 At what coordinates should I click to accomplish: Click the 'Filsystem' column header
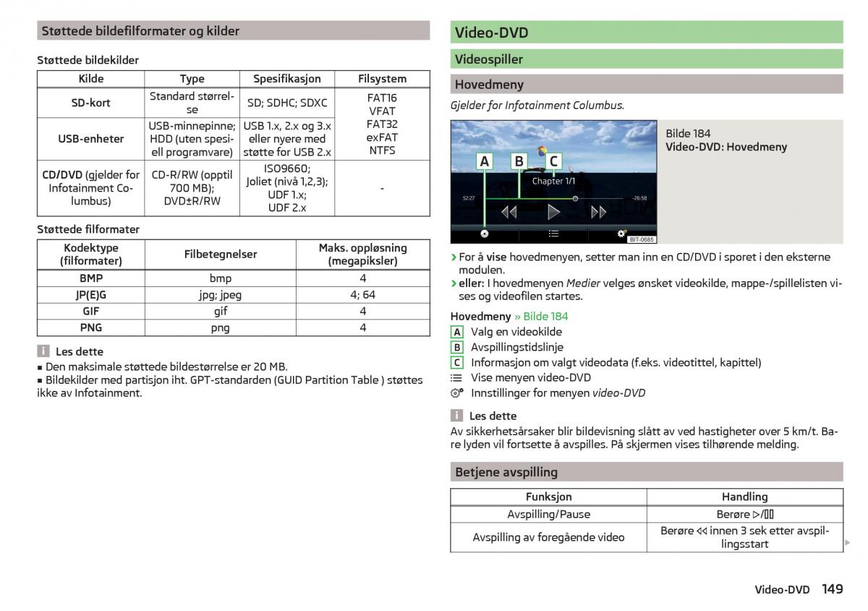382,79
